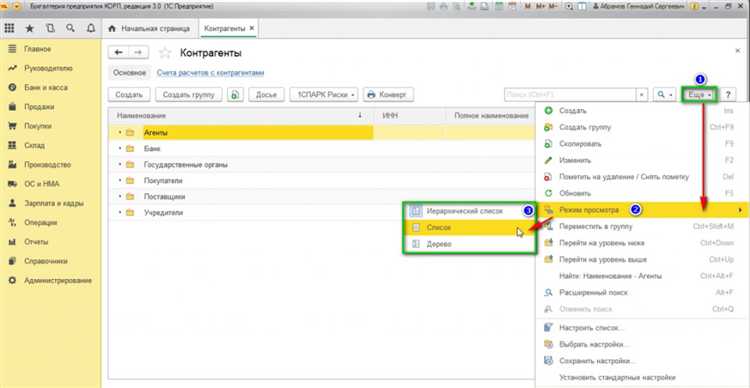Add Контрагенты to favorites with star
Screen dimensions: 750x388
(x=165, y=53)
